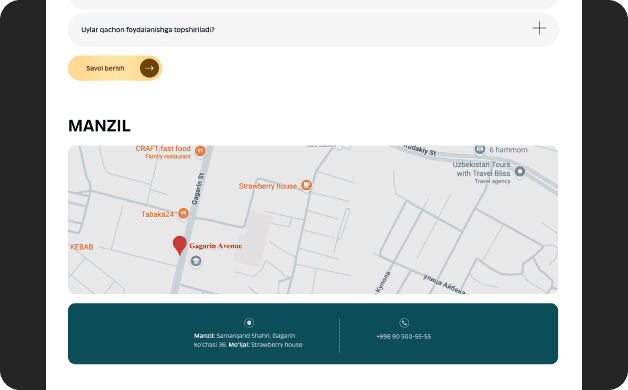Click the Manzil address text in footer

click(248, 340)
